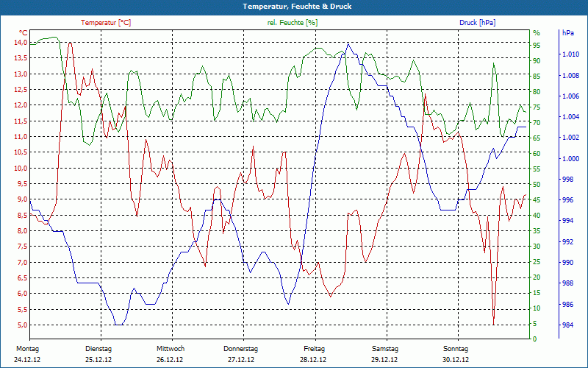Image resolution: width=588 pixels, height=368 pixels.
Task: Click the 7,5 temperature axis value
Action: [x=22, y=247]
